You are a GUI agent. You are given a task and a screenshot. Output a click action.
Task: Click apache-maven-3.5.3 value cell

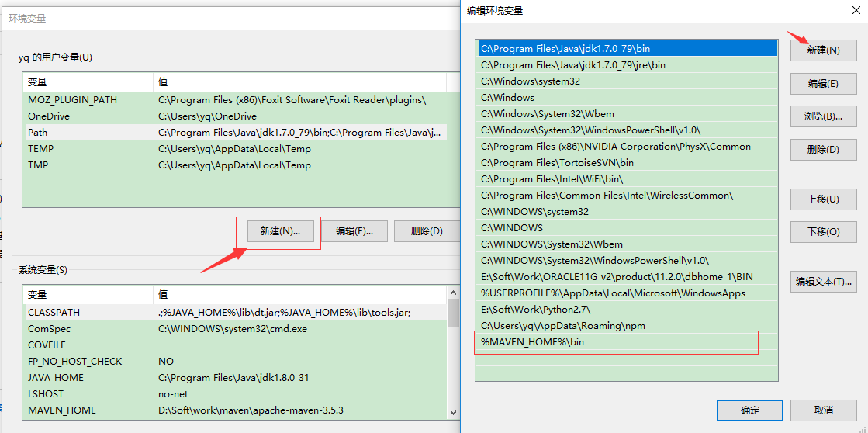tap(251, 410)
